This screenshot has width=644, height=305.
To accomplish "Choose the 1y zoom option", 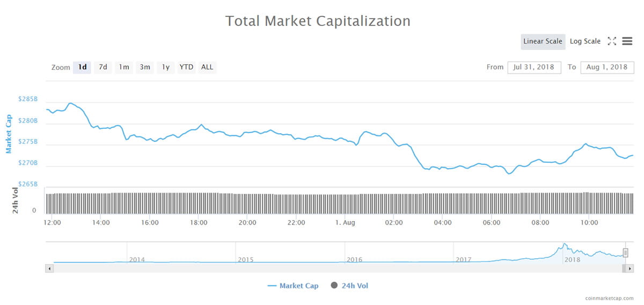I will (166, 67).
